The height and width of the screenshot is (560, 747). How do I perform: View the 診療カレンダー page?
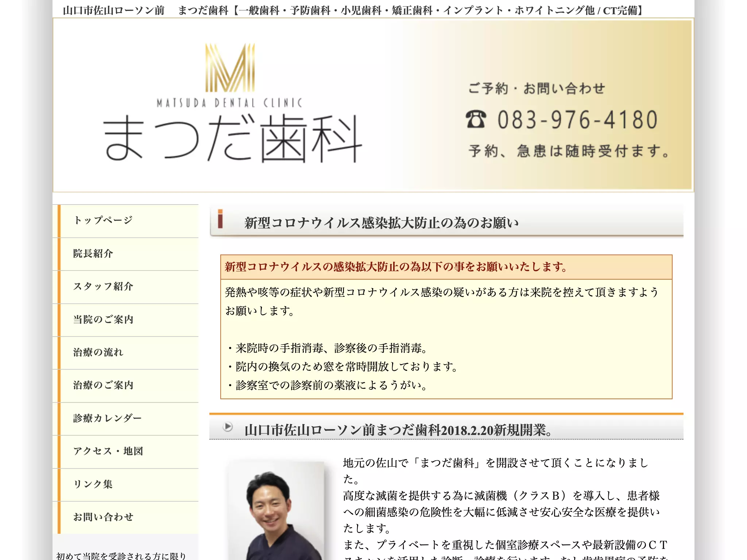[x=125, y=419]
